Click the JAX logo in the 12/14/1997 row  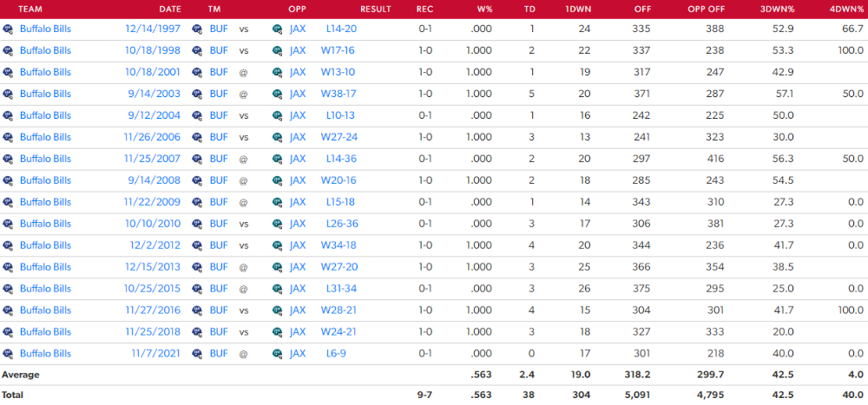pyautogui.click(x=278, y=29)
